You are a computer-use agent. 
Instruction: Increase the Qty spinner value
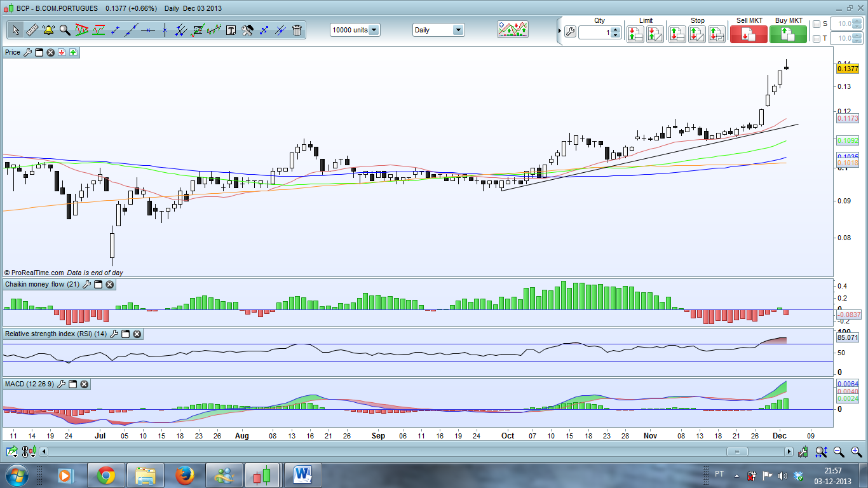click(614, 29)
